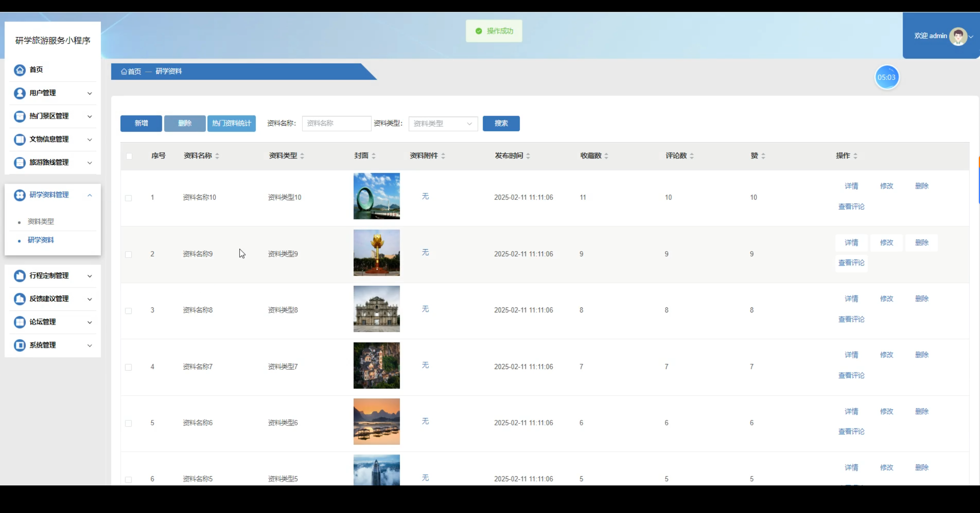Click the blue 05:03 timer circle
Image resolution: width=980 pixels, height=513 pixels.
point(887,77)
